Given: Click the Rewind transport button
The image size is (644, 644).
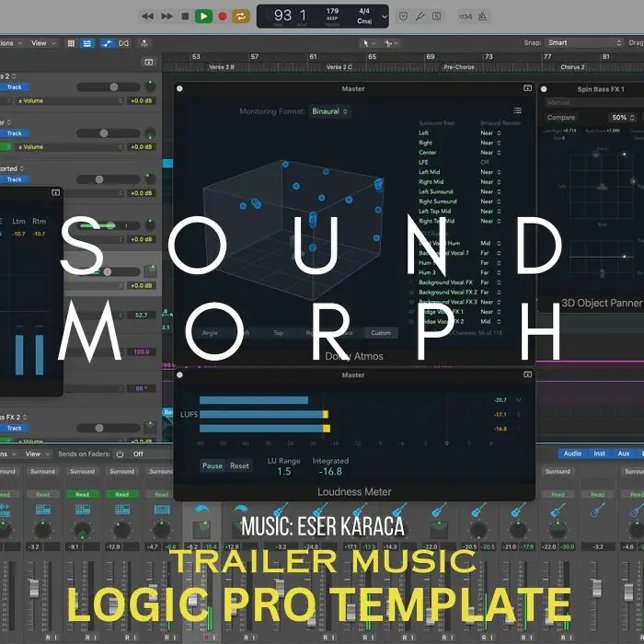Looking at the screenshot, I should [147, 17].
